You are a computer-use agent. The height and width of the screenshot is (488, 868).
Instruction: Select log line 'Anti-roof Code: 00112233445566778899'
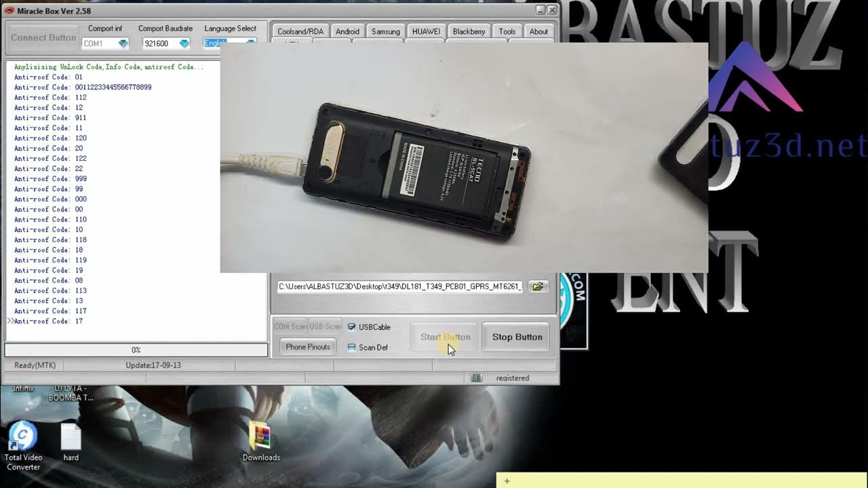tap(83, 87)
